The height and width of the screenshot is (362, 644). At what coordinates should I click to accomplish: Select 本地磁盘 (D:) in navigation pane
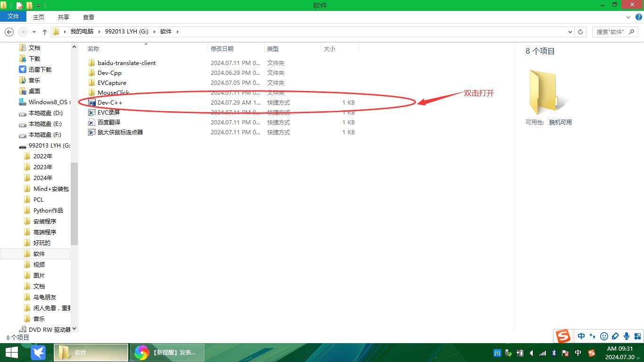pyautogui.click(x=45, y=113)
